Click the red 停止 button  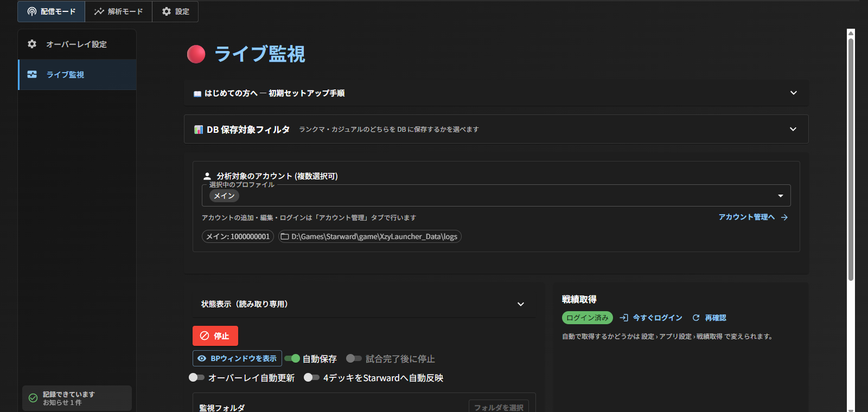(x=215, y=336)
